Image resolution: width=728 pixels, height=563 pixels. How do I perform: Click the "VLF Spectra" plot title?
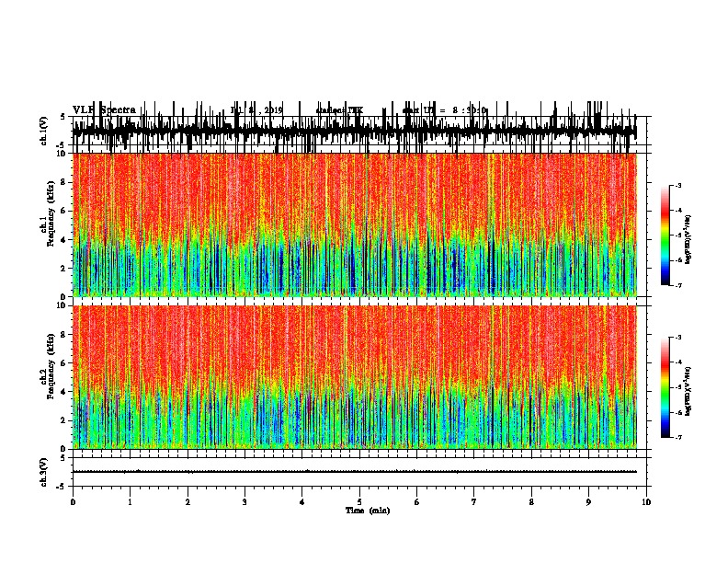coord(104,110)
